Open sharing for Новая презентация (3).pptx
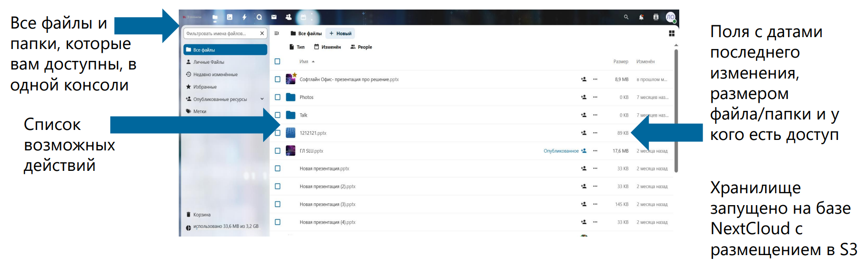 coord(583,204)
